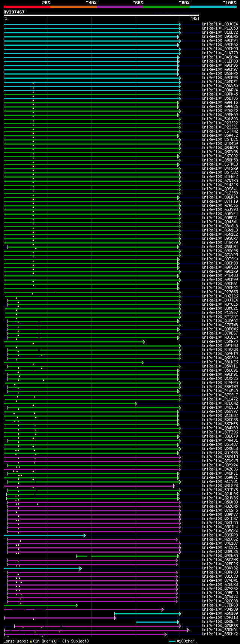The image size is (240, 644).
Task: Click the UniRef100_Q7XYP5 label
Action: 220,255
